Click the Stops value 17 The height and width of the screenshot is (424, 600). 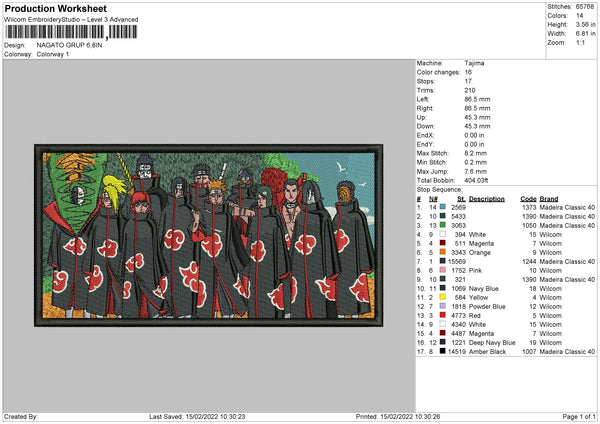pos(468,81)
